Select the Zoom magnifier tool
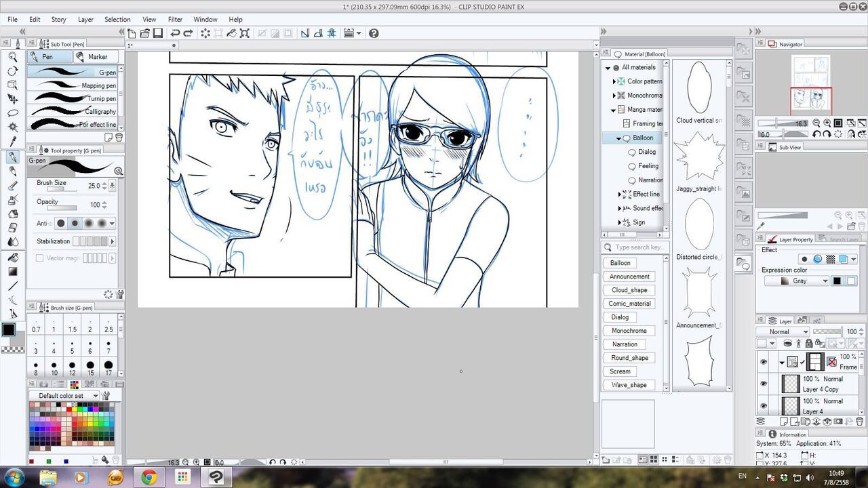The width and height of the screenshot is (868, 488). [x=12, y=58]
